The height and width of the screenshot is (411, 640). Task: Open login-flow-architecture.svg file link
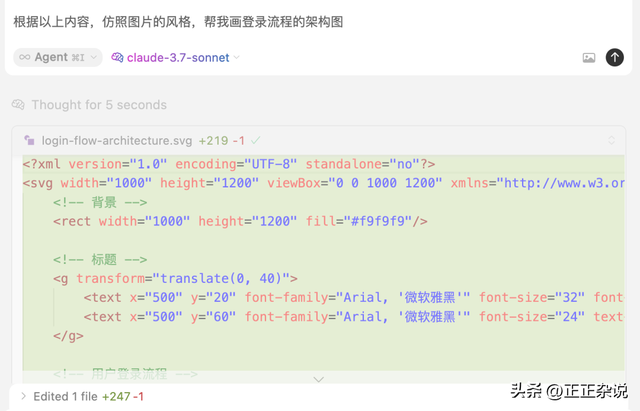click(117, 141)
